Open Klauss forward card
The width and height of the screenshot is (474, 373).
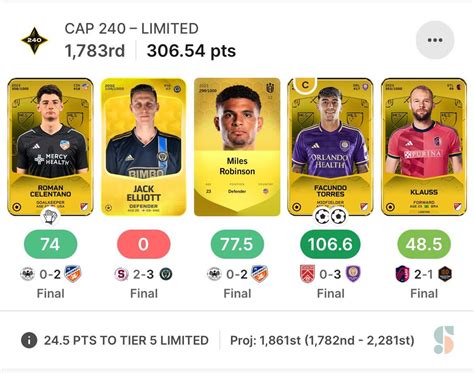(x=424, y=147)
